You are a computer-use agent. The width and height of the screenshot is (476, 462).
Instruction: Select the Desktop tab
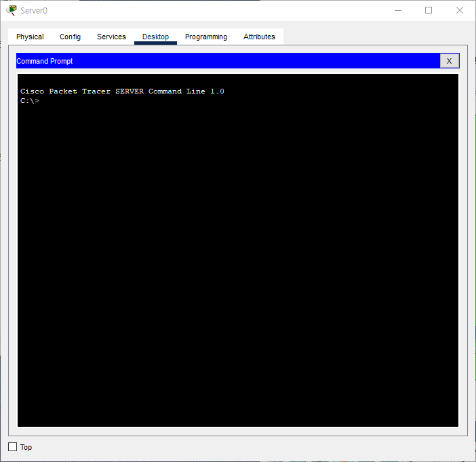(x=155, y=37)
